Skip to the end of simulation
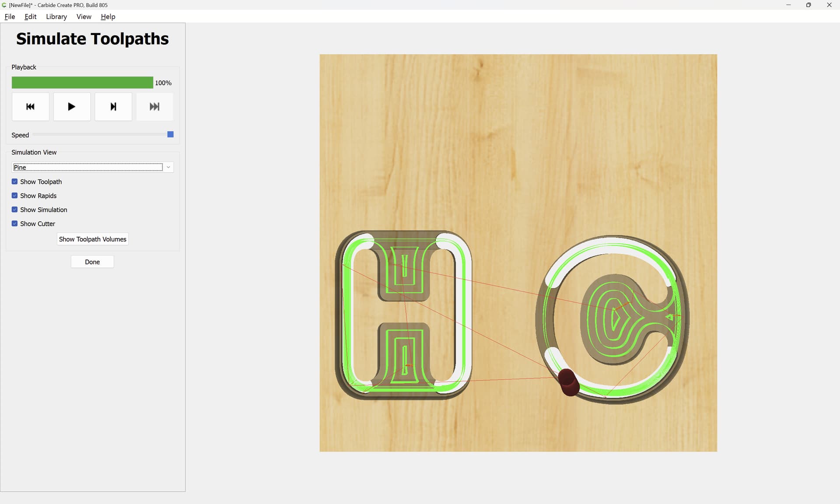The height and width of the screenshot is (504, 840). [154, 106]
